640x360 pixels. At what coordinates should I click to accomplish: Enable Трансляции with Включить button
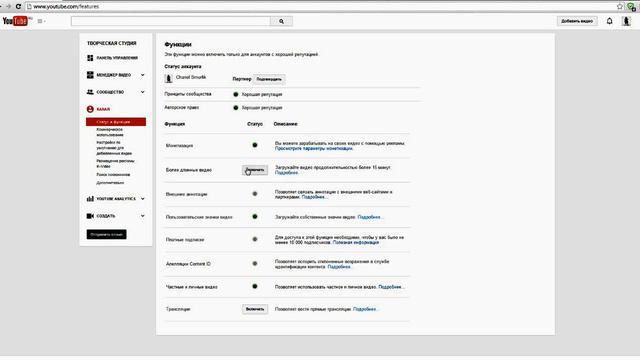pos(255,309)
